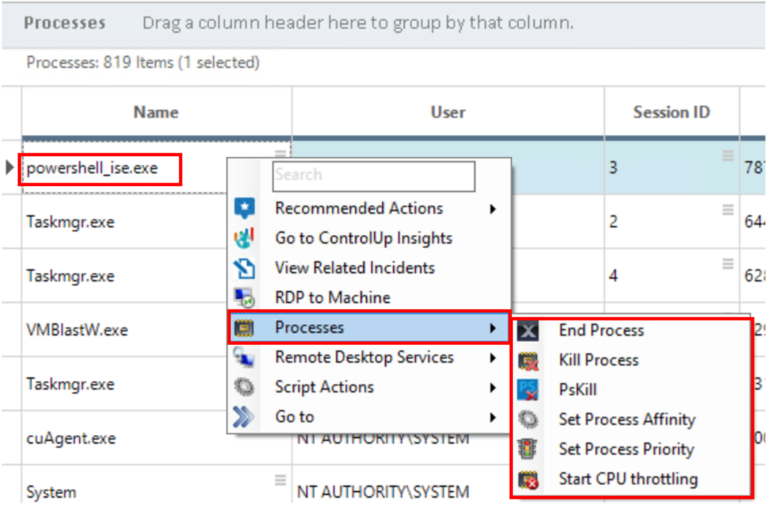Select Taskmgr.exe row with session 2
The height and width of the screenshot is (506, 768).
tap(71, 222)
